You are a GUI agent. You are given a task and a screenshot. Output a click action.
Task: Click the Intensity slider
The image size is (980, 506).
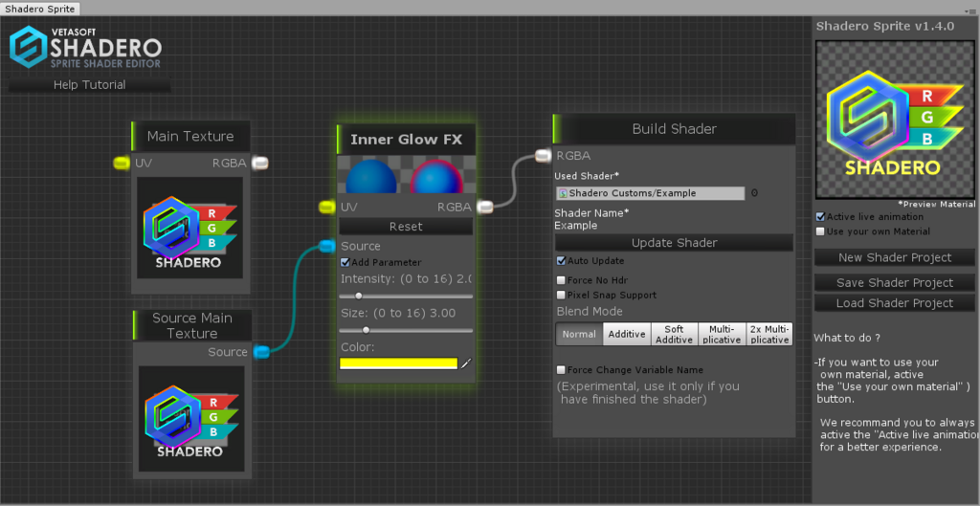pos(406,297)
